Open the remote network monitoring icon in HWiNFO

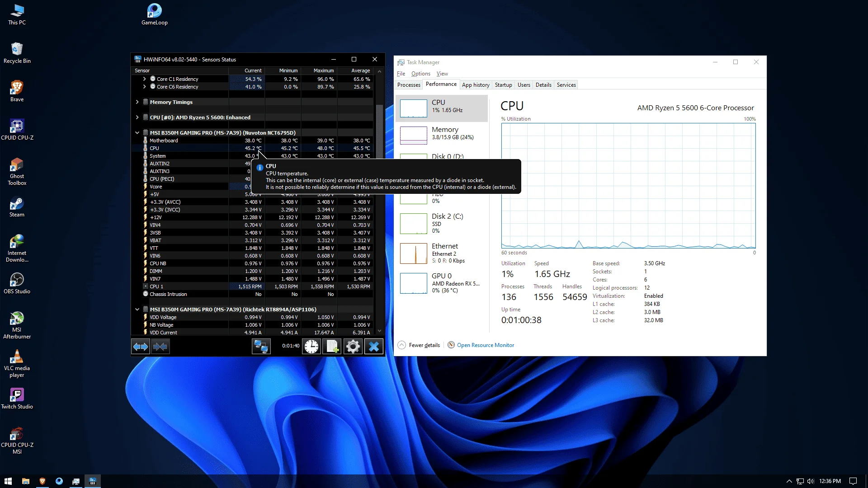pyautogui.click(x=261, y=347)
